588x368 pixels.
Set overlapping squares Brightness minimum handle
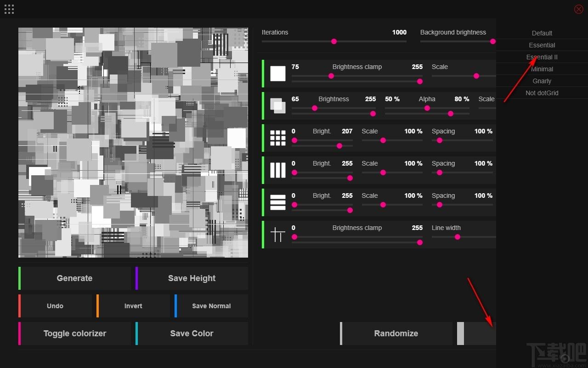coord(315,108)
